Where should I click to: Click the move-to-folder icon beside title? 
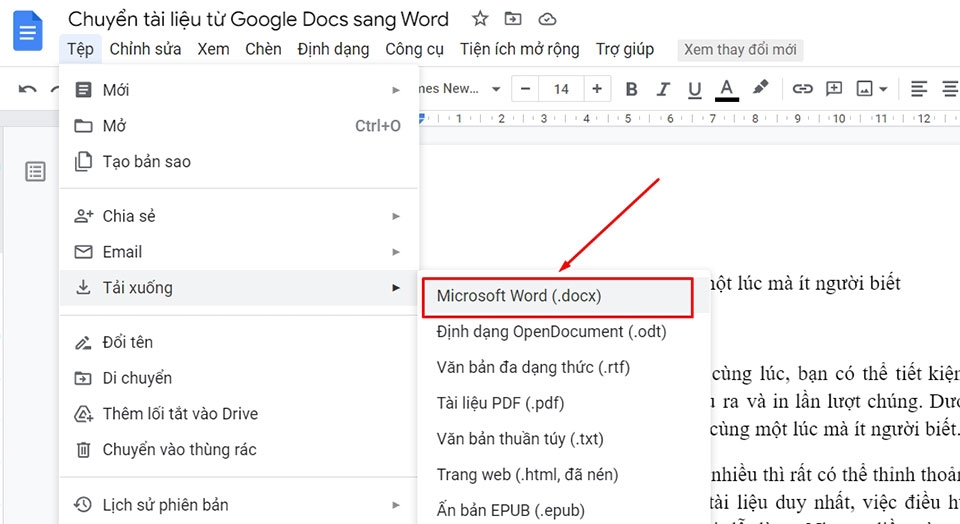click(x=513, y=19)
